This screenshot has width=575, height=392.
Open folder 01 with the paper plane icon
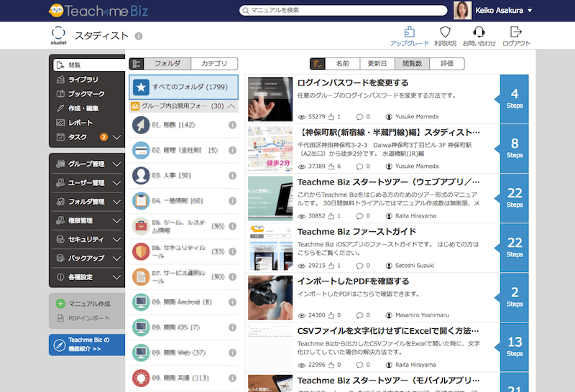pos(141,125)
